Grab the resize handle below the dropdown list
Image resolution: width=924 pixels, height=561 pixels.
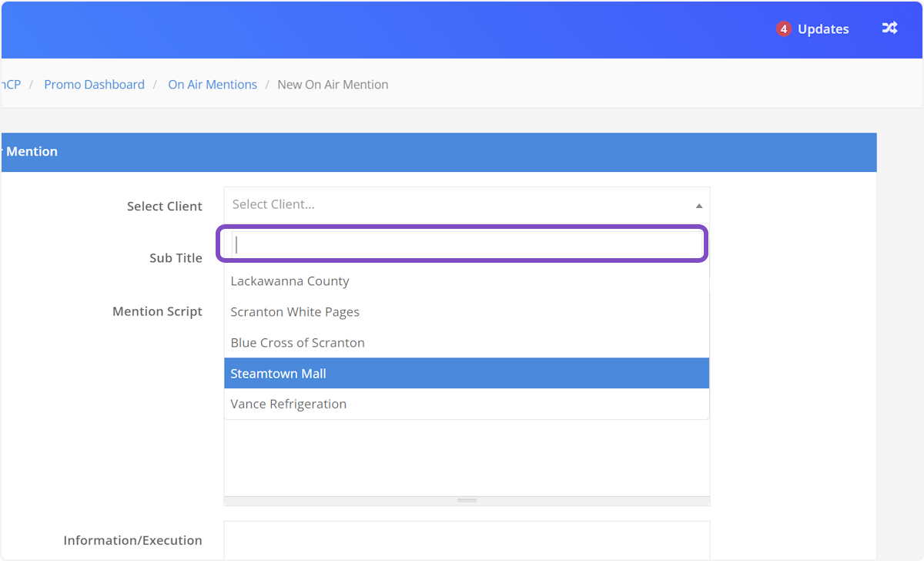coord(467,499)
